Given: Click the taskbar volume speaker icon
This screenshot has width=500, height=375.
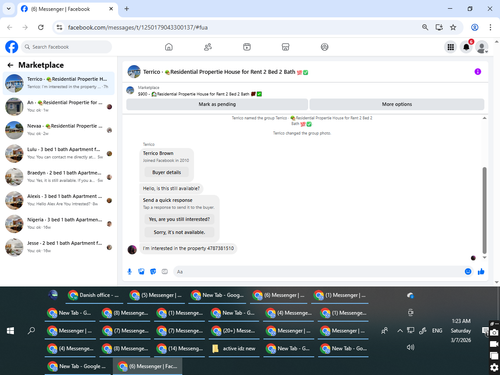Looking at the screenshot, I should pos(411,347).
